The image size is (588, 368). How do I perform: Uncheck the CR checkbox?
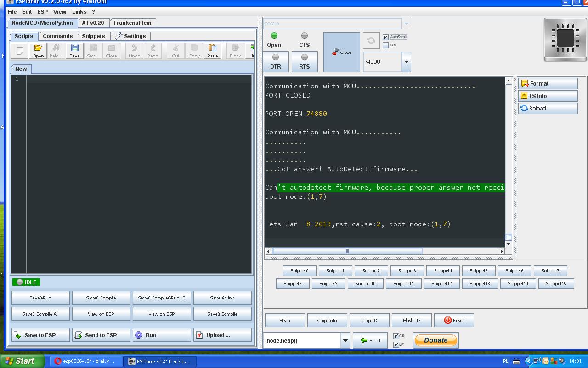(x=396, y=336)
